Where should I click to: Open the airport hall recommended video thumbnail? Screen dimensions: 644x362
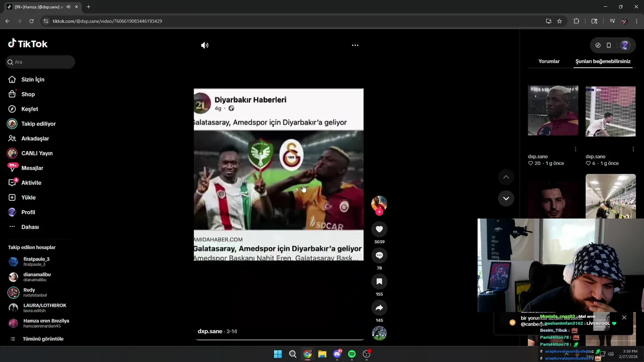(611, 196)
